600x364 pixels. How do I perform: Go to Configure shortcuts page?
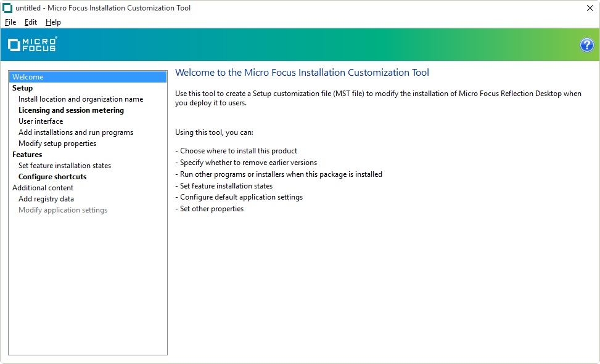tap(52, 177)
